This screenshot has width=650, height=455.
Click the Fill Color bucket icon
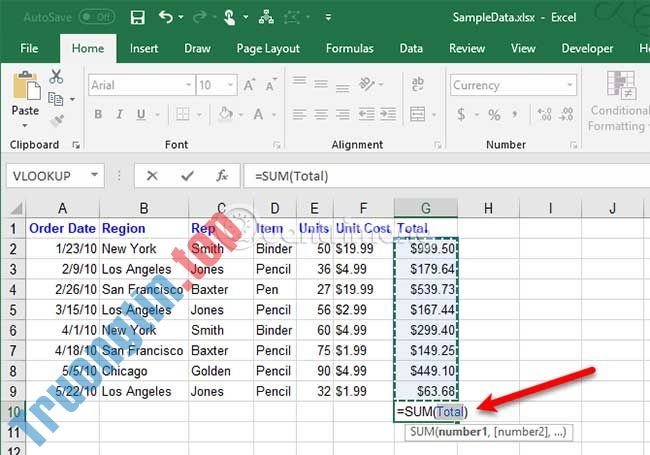coord(226,114)
